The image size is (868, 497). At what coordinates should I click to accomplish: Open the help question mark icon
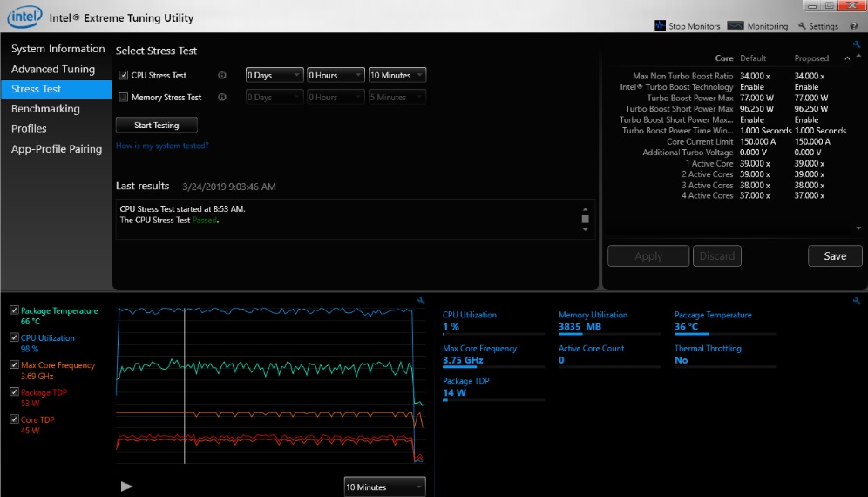(854, 26)
